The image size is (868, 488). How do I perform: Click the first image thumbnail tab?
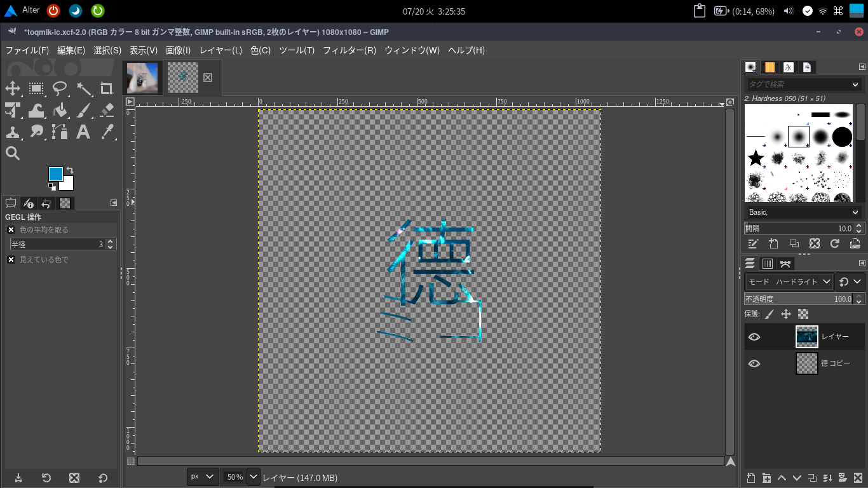point(142,78)
